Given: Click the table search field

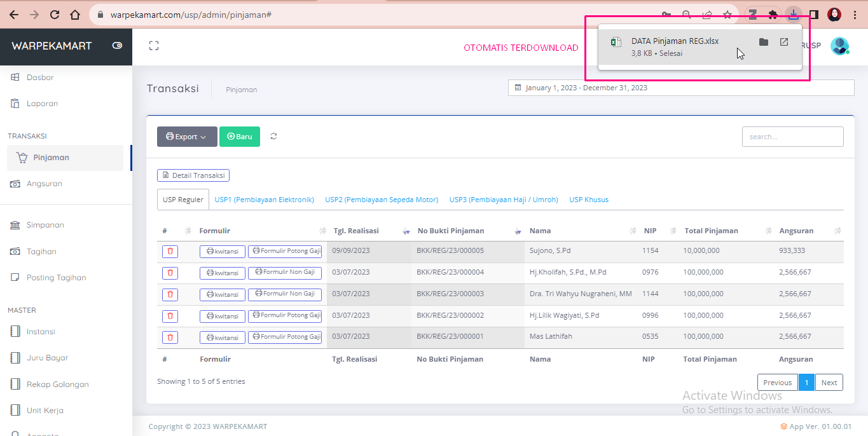Looking at the screenshot, I should coord(793,137).
